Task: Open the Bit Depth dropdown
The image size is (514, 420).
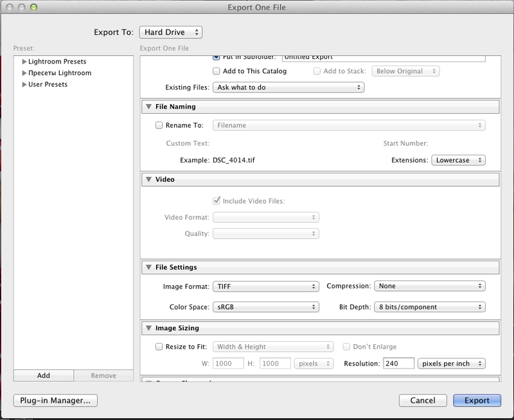Action: pyautogui.click(x=429, y=307)
